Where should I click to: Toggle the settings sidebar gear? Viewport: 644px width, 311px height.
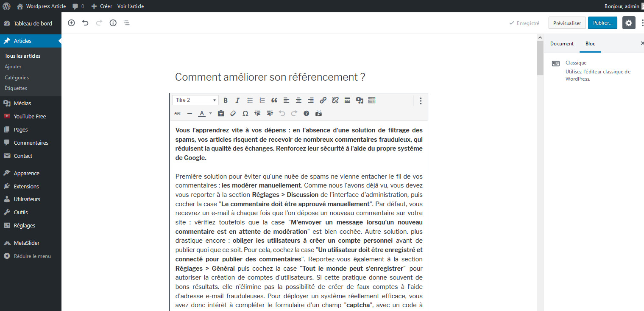point(629,23)
